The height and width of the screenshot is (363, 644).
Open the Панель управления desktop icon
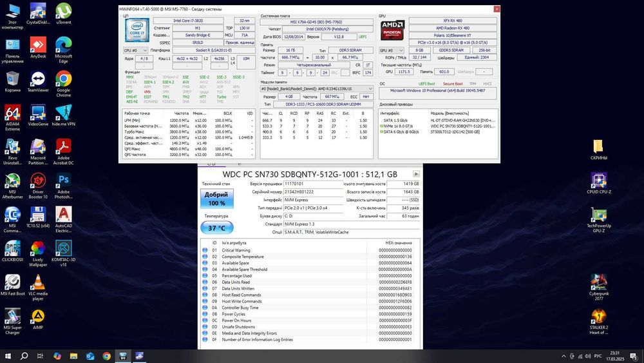[12, 50]
